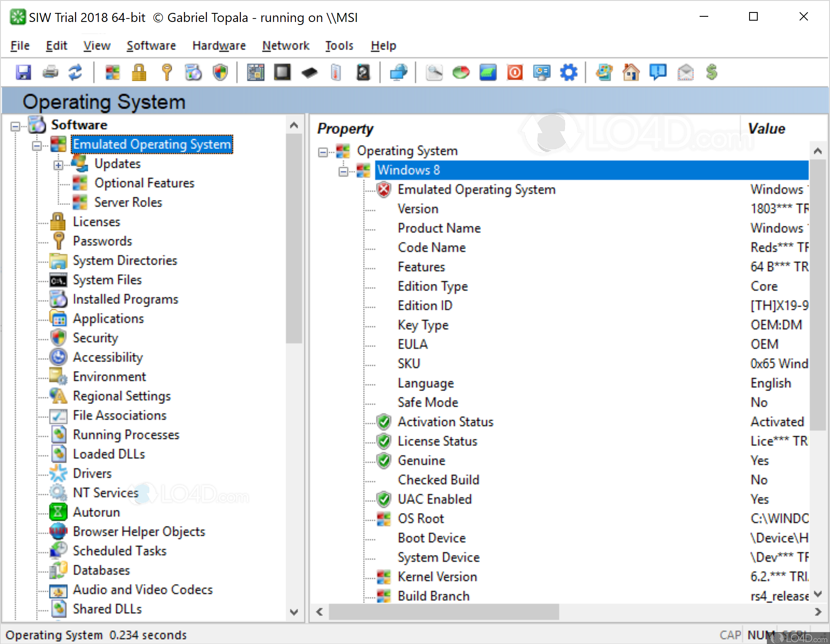The height and width of the screenshot is (644, 830).
Task: Click the Windows update globe toolbar icon
Action: [604, 72]
